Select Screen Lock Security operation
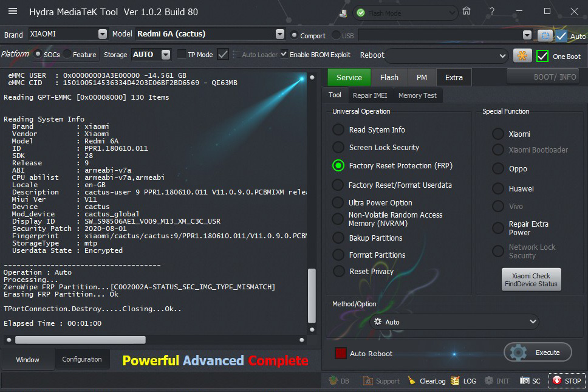This screenshot has height=392, width=588. 338,147
